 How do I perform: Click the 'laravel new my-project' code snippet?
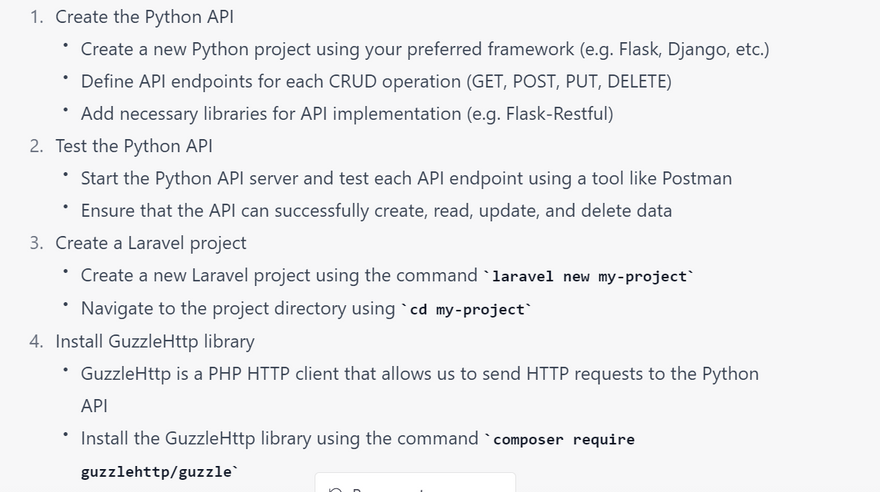click(590, 276)
